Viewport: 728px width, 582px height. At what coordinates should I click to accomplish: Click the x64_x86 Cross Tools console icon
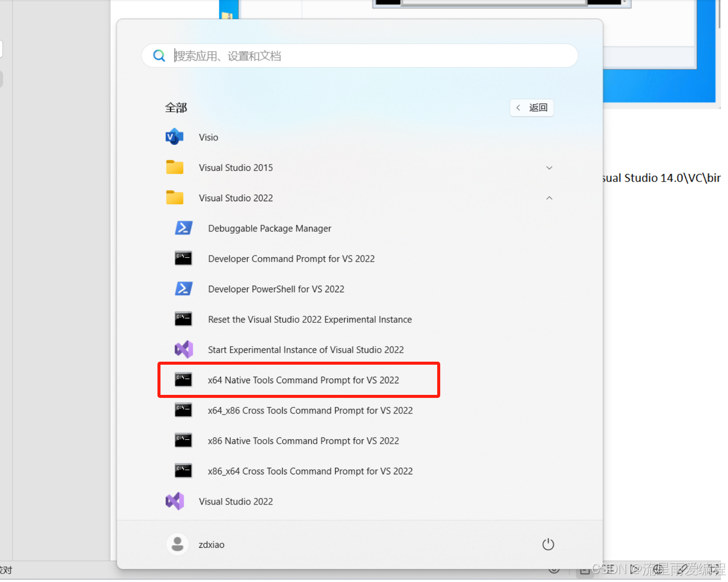coord(183,409)
